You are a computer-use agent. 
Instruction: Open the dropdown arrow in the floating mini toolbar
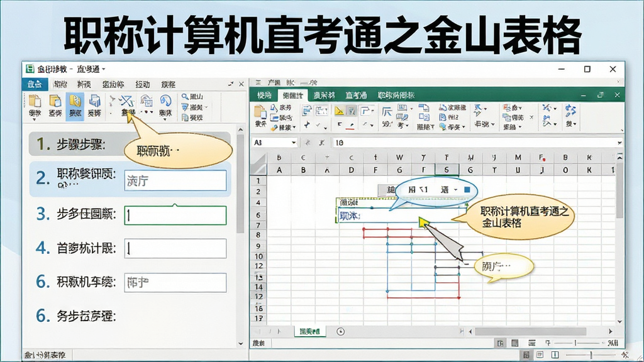pyautogui.click(x=455, y=190)
